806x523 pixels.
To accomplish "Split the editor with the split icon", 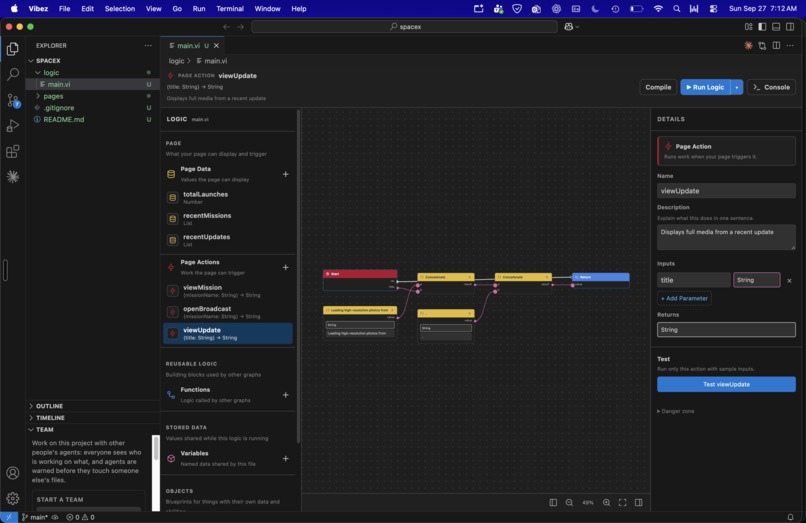I will point(776,46).
